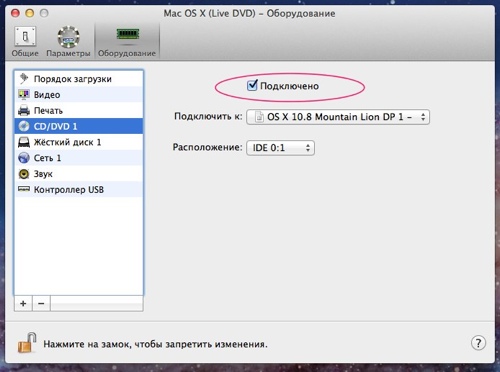This screenshot has width=500, height=372.
Task: Click the Порядок загрузки icon
Action: (24, 79)
